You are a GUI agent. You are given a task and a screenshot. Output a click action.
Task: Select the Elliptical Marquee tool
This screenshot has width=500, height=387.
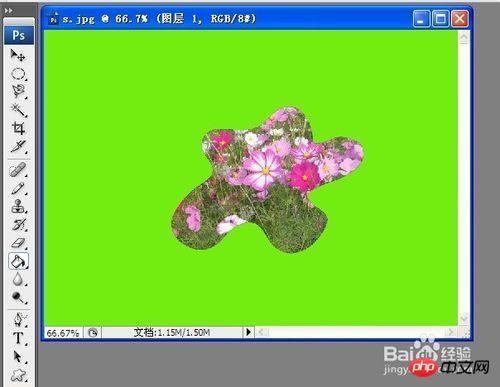coord(18,74)
